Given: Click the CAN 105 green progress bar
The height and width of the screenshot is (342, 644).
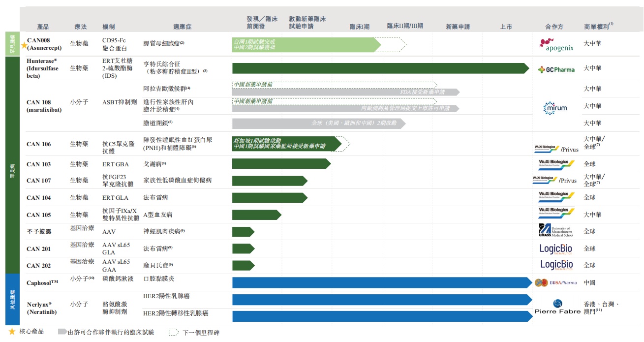Looking at the screenshot, I should point(257,215).
